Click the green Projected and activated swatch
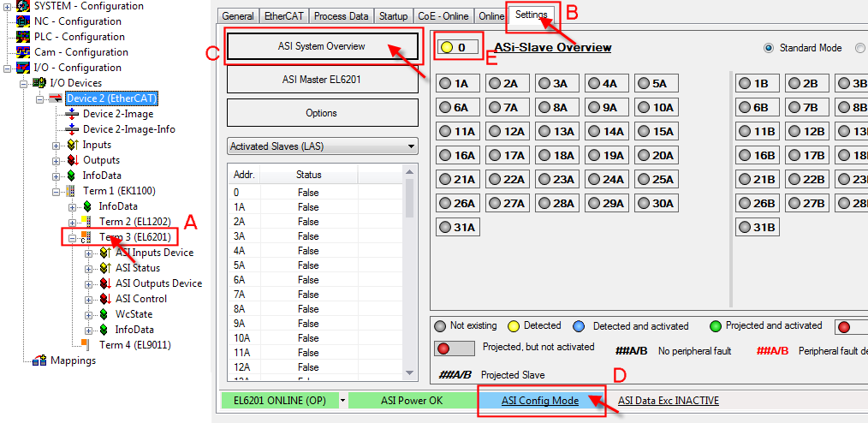Image resolution: width=868 pixels, height=423 pixels. pyautogui.click(x=716, y=326)
